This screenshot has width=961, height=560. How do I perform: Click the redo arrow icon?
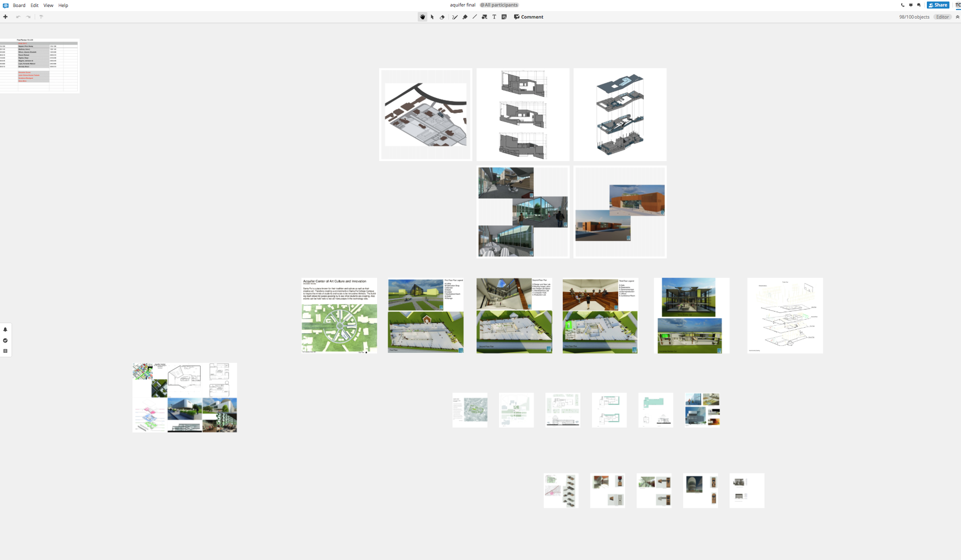click(x=29, y=17)
